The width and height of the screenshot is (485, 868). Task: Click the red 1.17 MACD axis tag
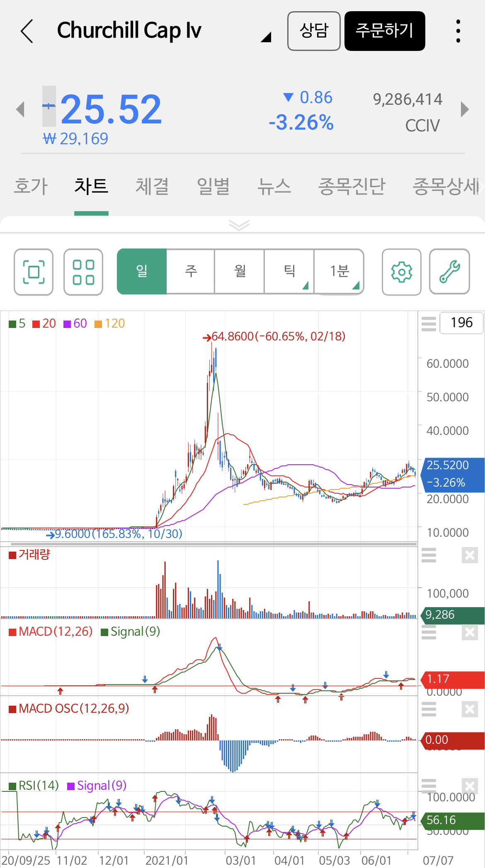(453, 679)
